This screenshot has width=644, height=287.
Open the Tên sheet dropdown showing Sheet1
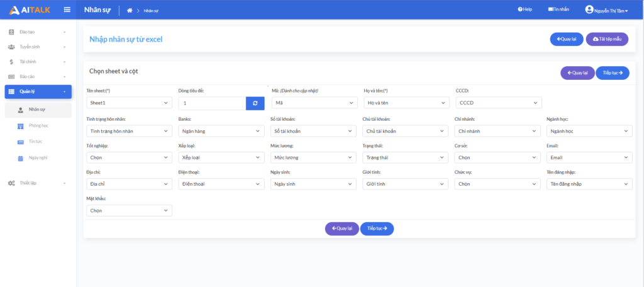(x=129, y=103)
